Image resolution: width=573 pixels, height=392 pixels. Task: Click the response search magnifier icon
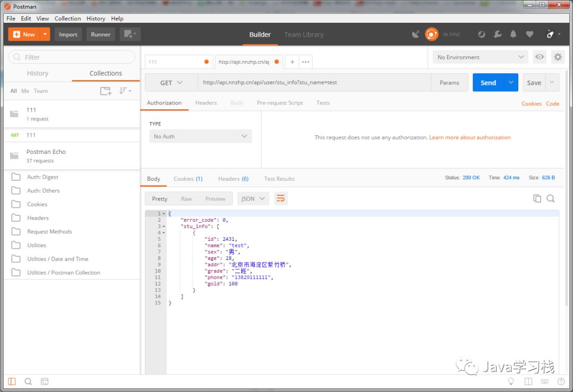point(551,198)
